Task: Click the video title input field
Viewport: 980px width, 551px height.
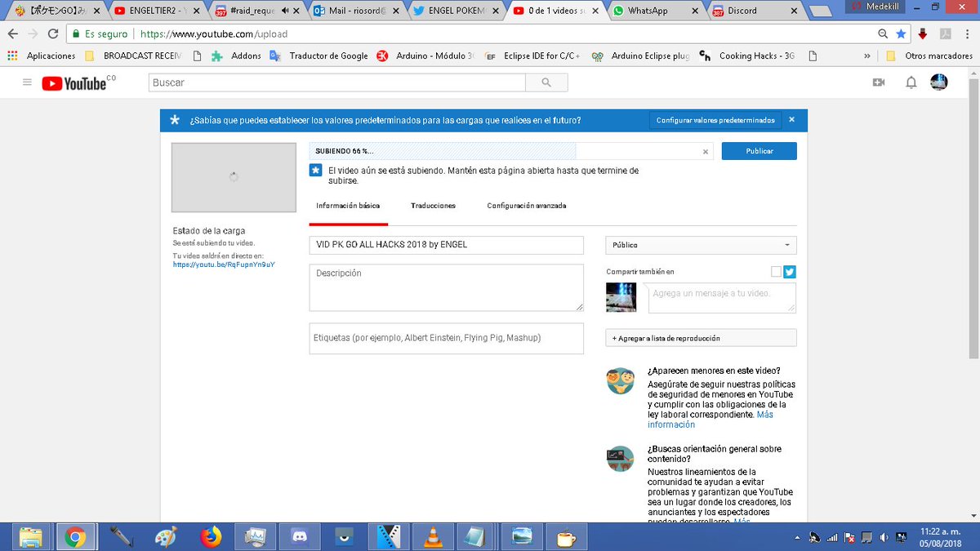Action: [446, 245]
